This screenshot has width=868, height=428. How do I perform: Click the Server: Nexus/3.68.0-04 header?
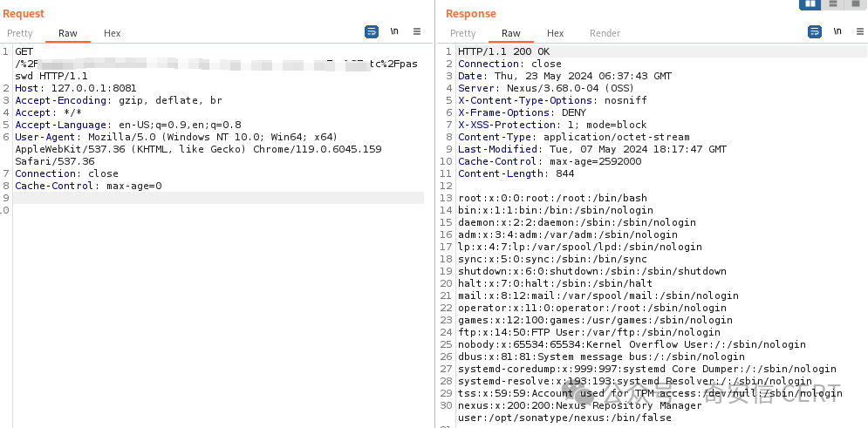546,88
